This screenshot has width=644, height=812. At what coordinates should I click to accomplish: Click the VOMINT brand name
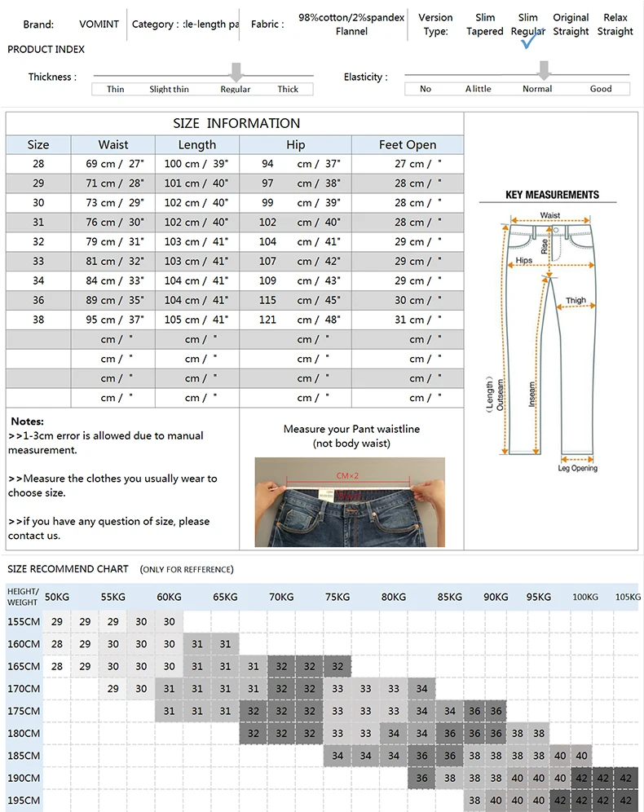99,24
